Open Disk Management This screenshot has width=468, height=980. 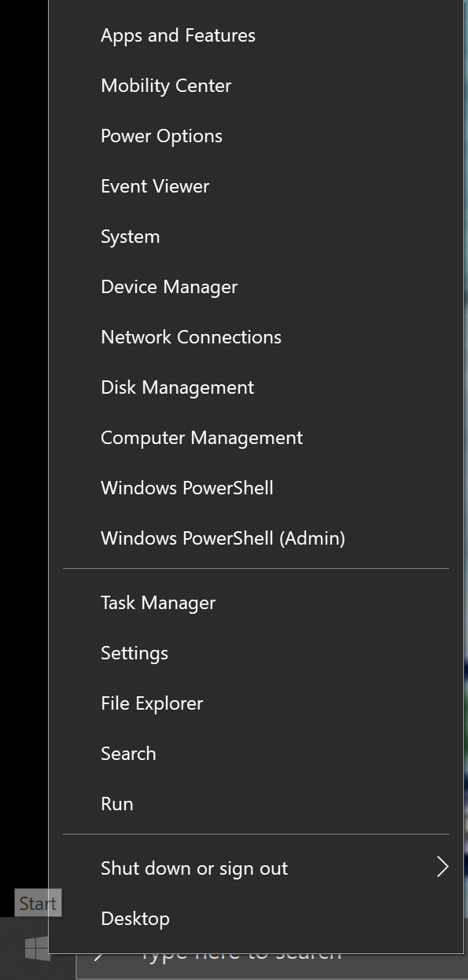click(x=256, y=387)
